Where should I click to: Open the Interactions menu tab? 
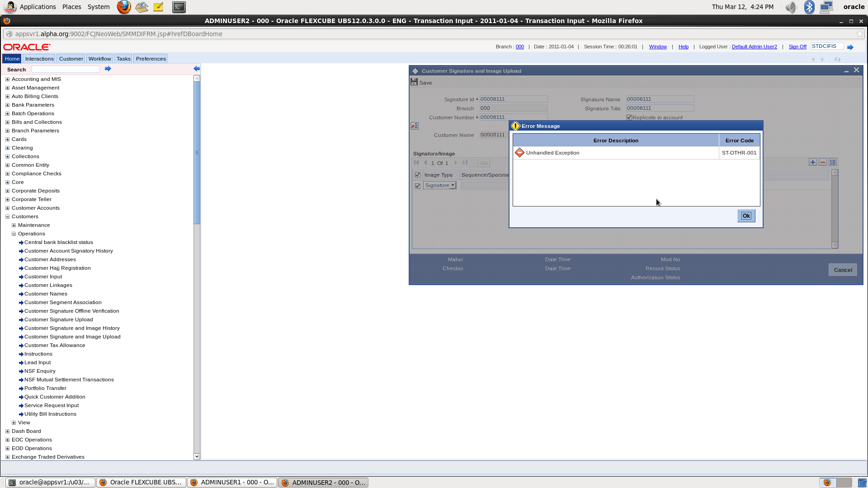click(39, 58)
